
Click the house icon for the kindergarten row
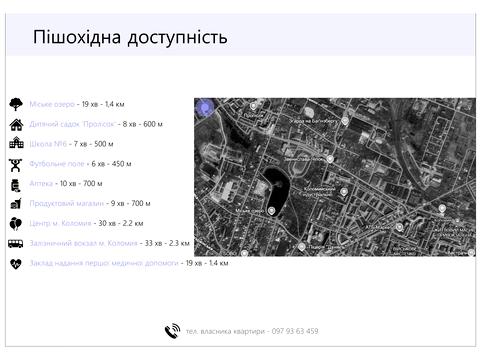[x=16, y=125]
